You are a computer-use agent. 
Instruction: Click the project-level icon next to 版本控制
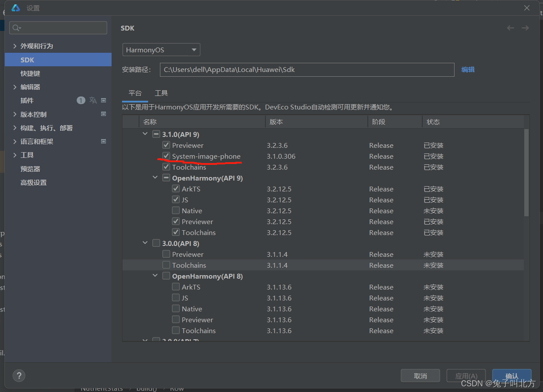pos(104,114)
